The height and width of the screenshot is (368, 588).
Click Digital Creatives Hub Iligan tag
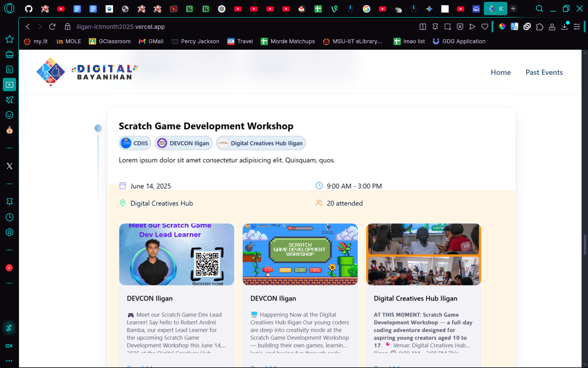tap(261, 143)
